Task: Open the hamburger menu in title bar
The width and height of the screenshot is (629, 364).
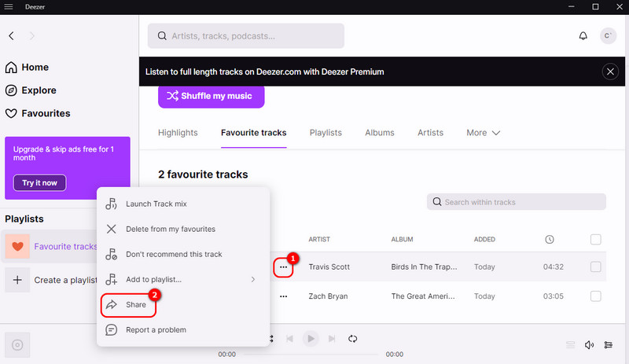Action: point(9,7)
